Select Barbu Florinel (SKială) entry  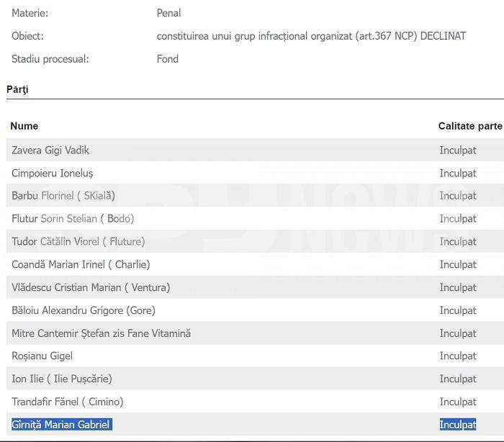point(63,196)
